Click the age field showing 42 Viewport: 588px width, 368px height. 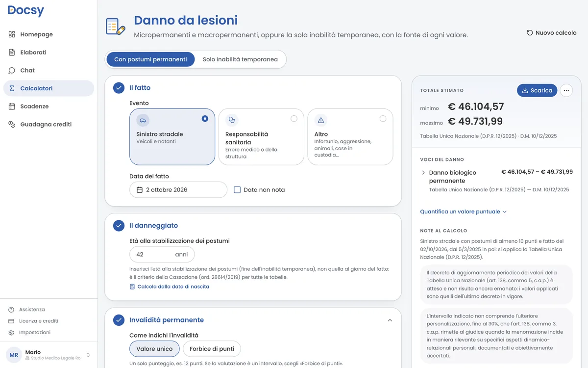click(x=162, y=255)
